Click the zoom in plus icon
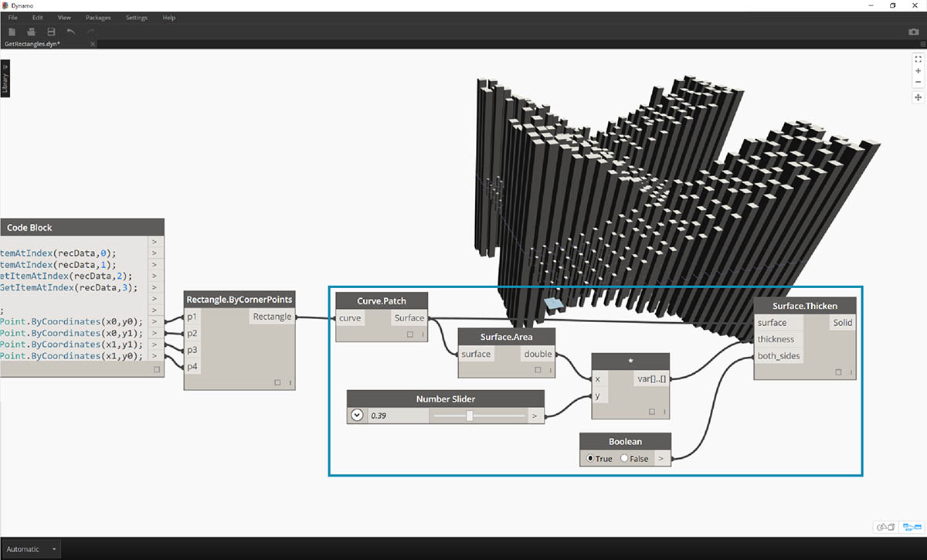 coord(918,70)
